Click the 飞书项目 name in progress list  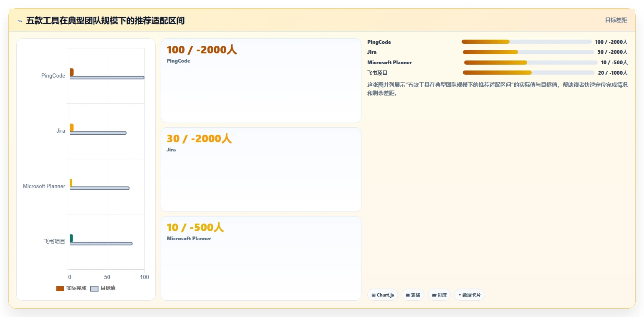tap(378, 73)
